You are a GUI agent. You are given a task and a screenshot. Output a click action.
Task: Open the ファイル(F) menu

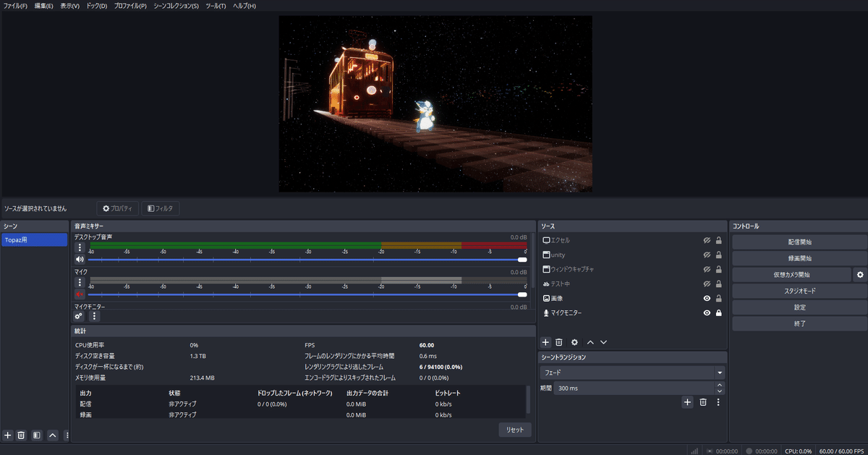coord(16,6)
